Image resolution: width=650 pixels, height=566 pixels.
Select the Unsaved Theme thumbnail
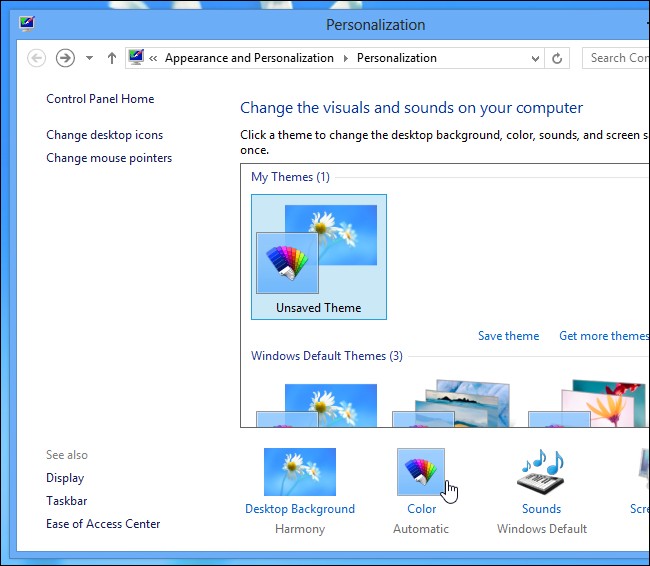click(319, 257)
